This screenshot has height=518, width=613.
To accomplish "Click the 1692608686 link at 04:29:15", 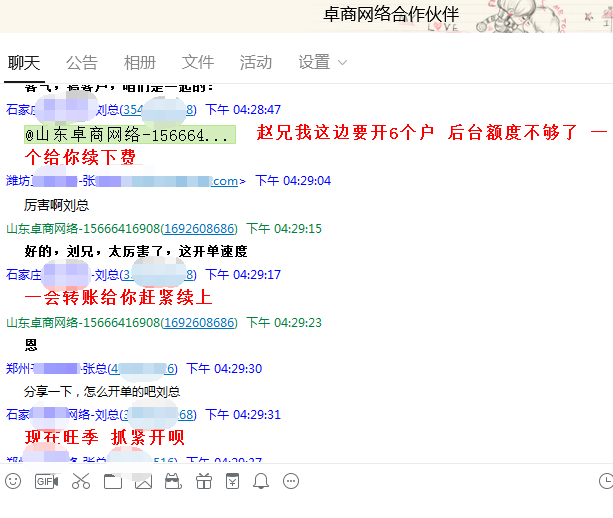I will [x=200, y=228].
